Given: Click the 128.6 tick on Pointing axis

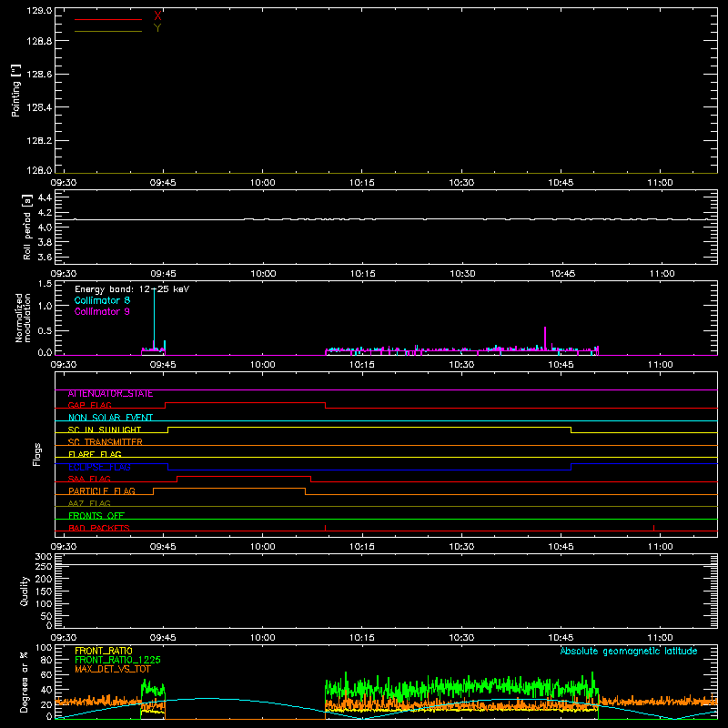Looking at the screenshot, I should click(39, 75).
